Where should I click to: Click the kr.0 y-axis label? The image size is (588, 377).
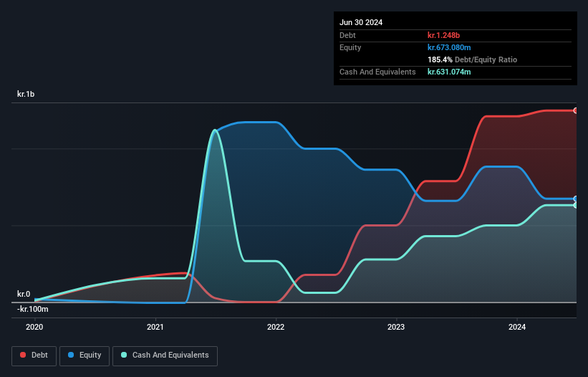click(24, 294)
